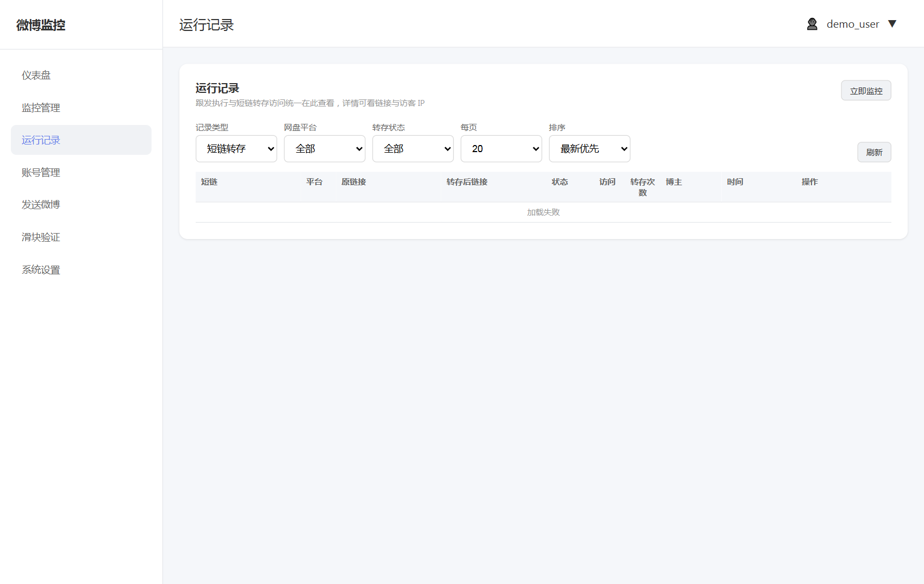Open the 网盘平台 dropdown

pyautogui.click(x=324, y=149)
